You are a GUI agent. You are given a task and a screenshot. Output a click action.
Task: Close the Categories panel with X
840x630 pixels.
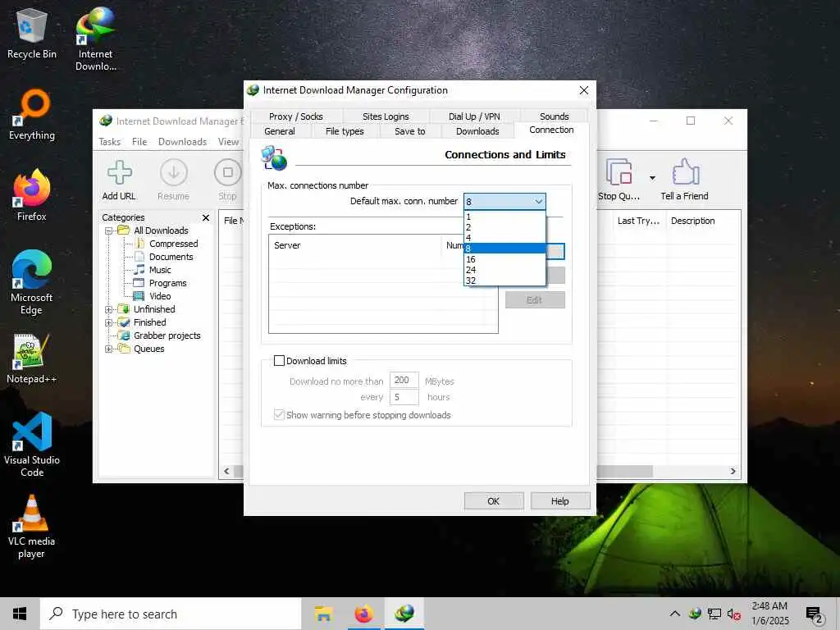coord(206,217)
